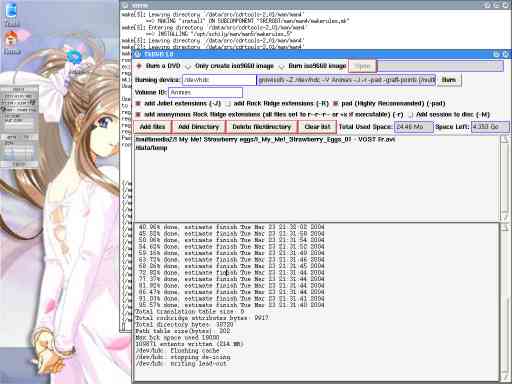The height and width of the screenshot is (384, 512).
Task: Click the Total Used Space value field
Action: [x=414, y=127]
